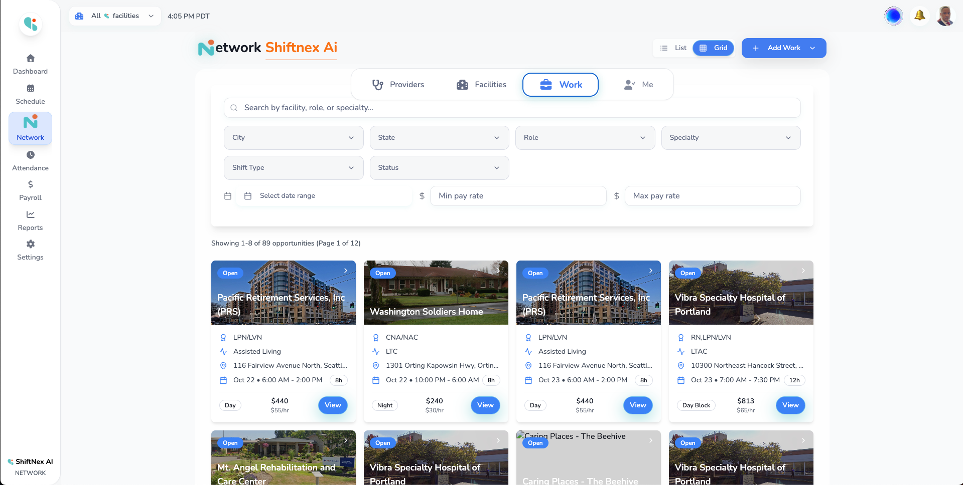This screenshot has height=485, width=963.
Task: Click the Max pay rate field
Action: [712, 196]
